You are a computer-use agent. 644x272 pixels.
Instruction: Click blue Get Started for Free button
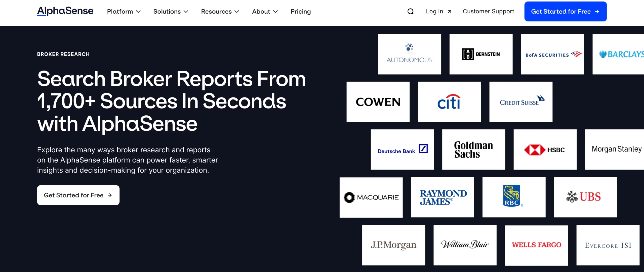(x=565, y=12)
